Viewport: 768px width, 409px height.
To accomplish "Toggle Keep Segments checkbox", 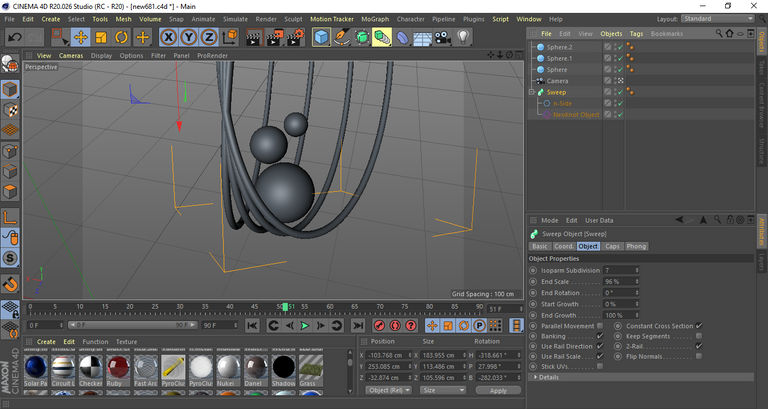I will tap(699, 336).
